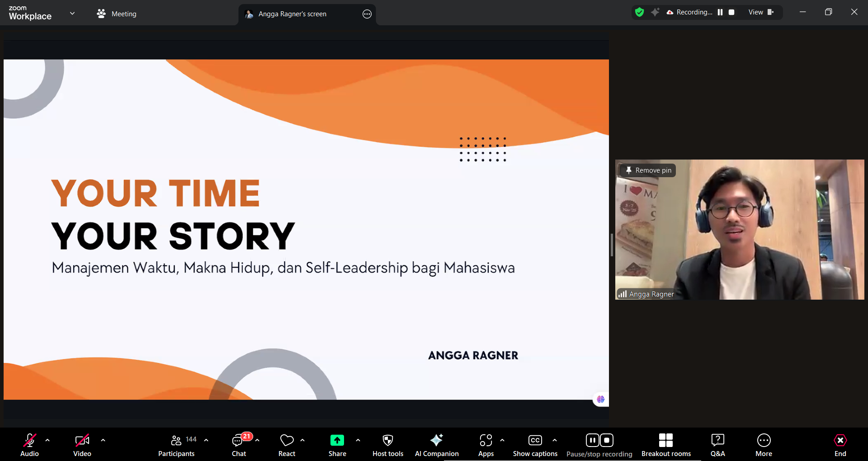Switch to the Meeting tab
The image size is (868, 461).
[117, 14]
